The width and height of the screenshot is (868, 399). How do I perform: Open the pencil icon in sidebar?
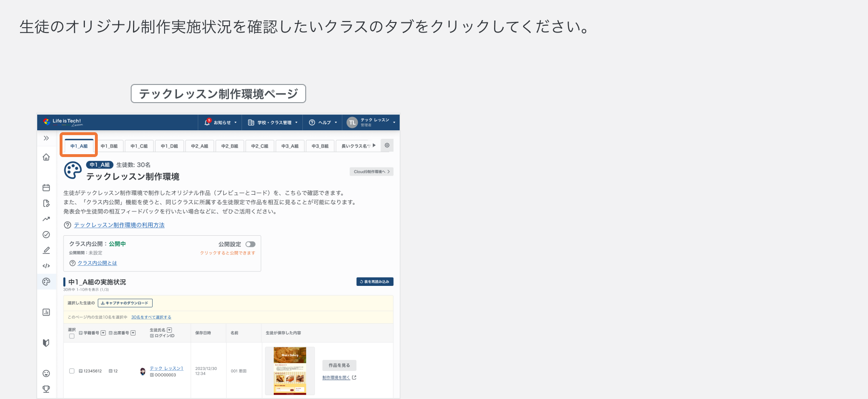[x=46, y=250]
